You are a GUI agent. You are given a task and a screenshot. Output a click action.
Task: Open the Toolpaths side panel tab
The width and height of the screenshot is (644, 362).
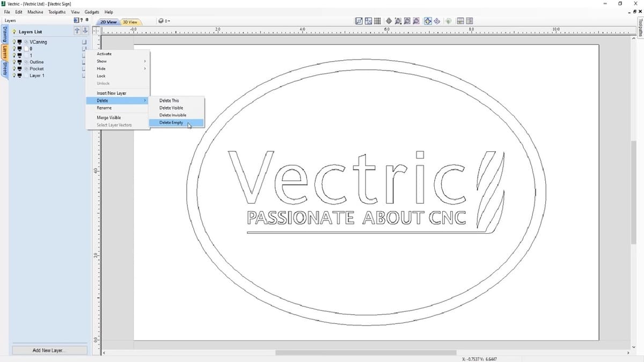640,28
